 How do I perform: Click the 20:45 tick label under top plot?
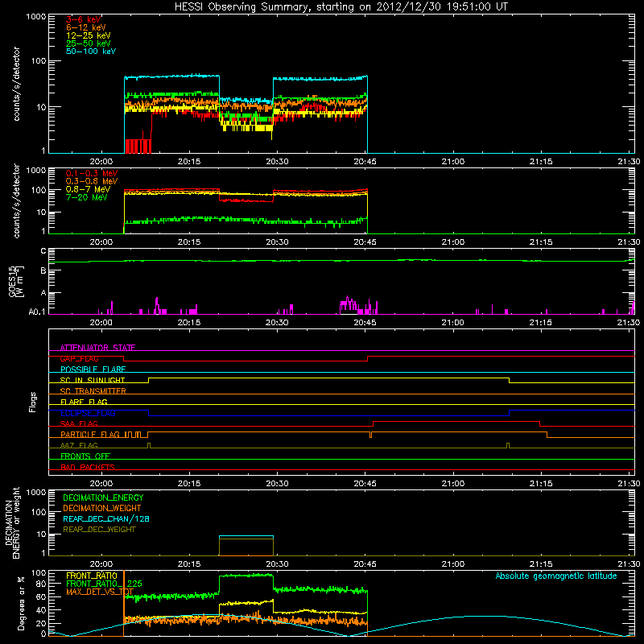365,162
